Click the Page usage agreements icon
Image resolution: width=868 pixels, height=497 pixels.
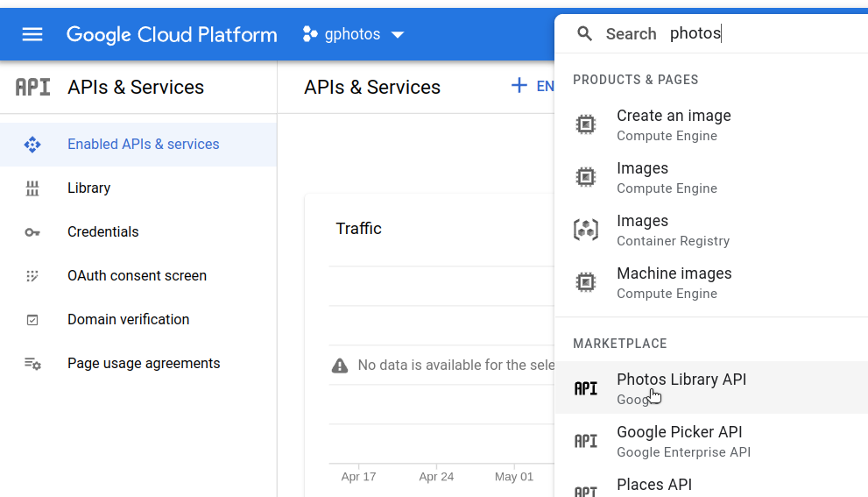[x=32, y=364]
